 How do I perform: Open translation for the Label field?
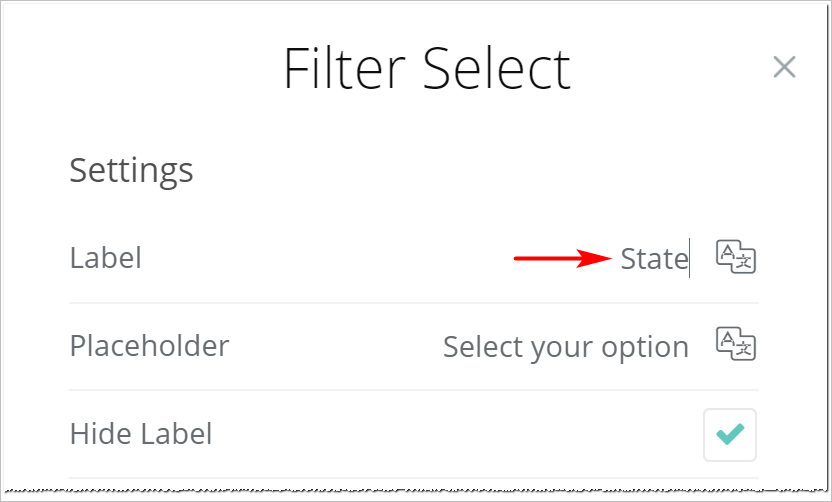pyautogui.click(x=736, y=258)
